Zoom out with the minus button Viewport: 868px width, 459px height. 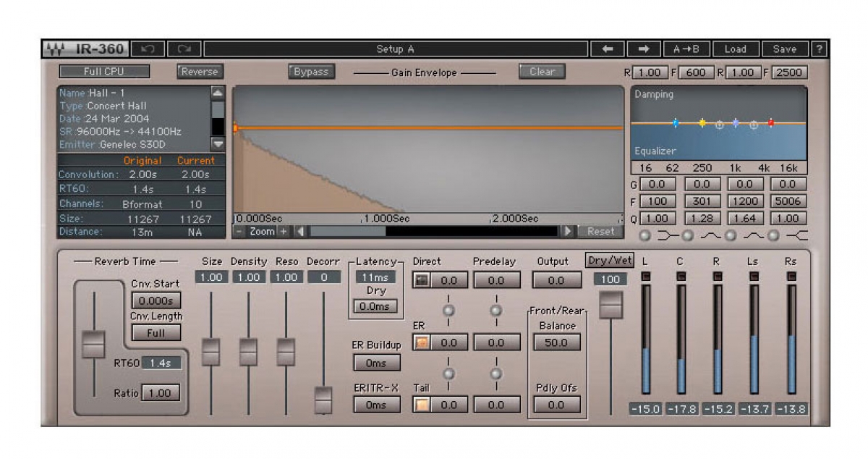pyautogui.click(x=239, y=232)
